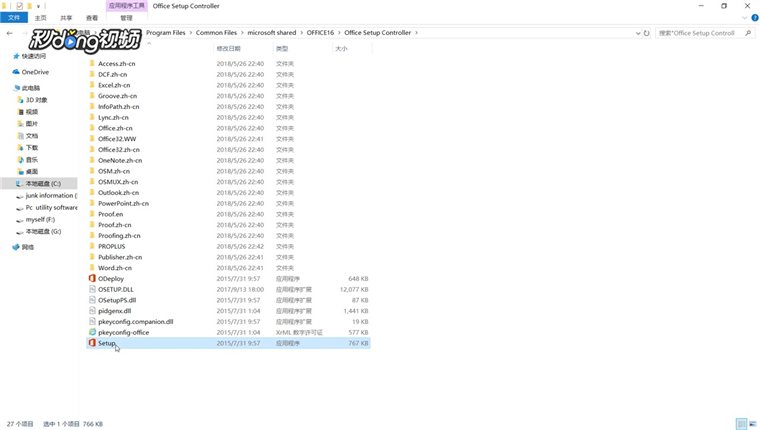Click the search magnifier icon

(748, 33)
